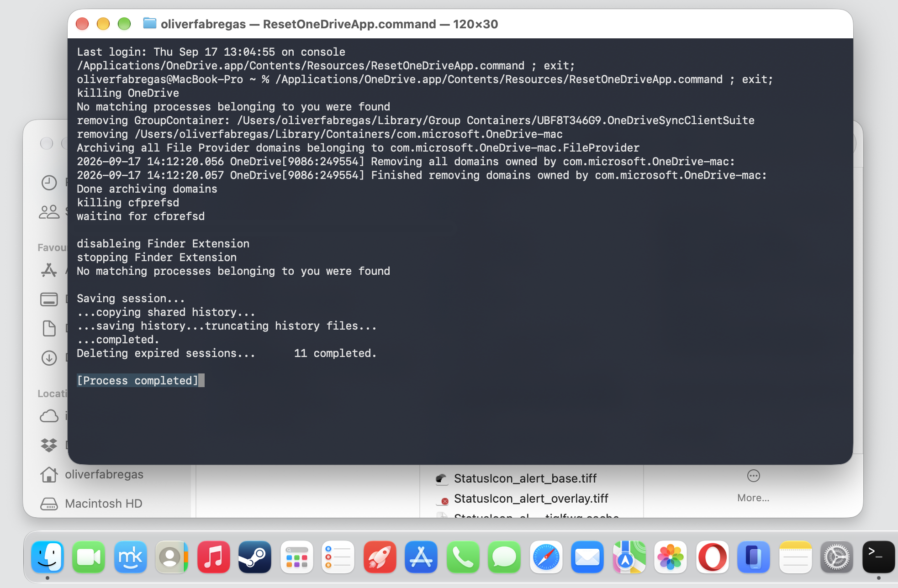Open the blue phone mirroring app in Dock

[754, 557]
